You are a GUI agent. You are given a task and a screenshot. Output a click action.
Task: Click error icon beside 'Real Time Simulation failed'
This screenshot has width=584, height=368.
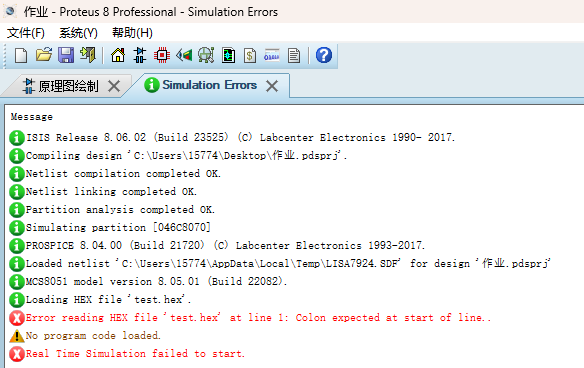click(17, 354)
